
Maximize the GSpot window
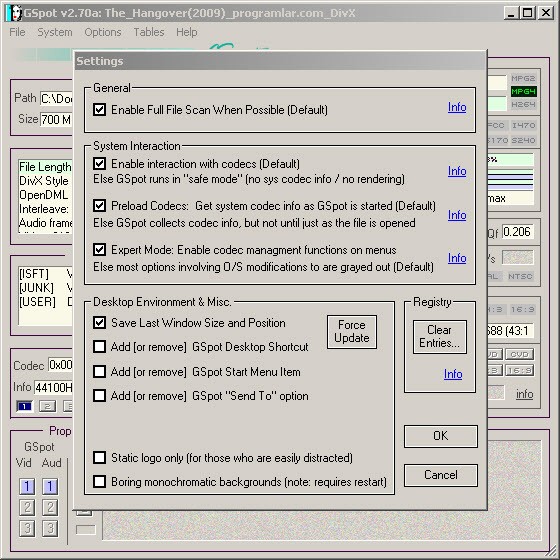[x=528, y=13]
